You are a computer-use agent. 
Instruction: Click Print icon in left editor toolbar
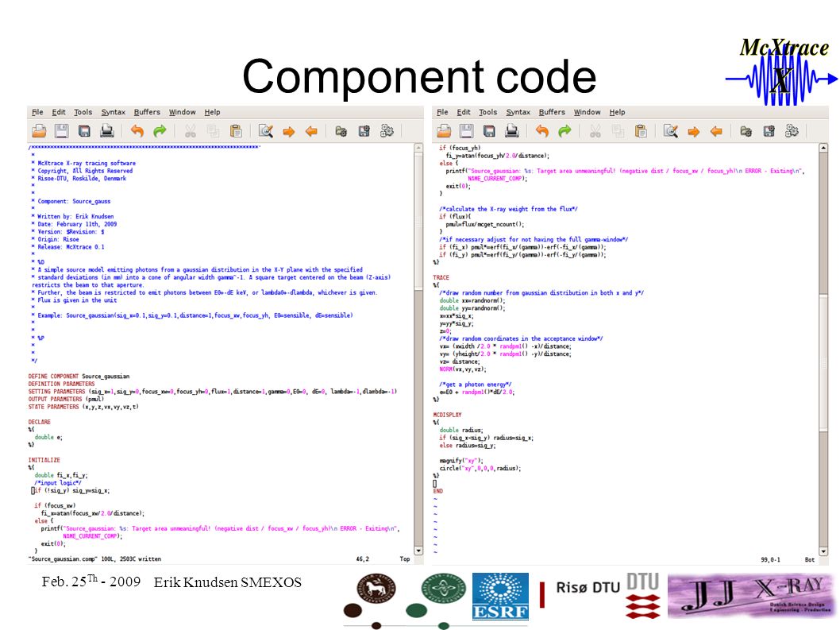pos(107,131)
